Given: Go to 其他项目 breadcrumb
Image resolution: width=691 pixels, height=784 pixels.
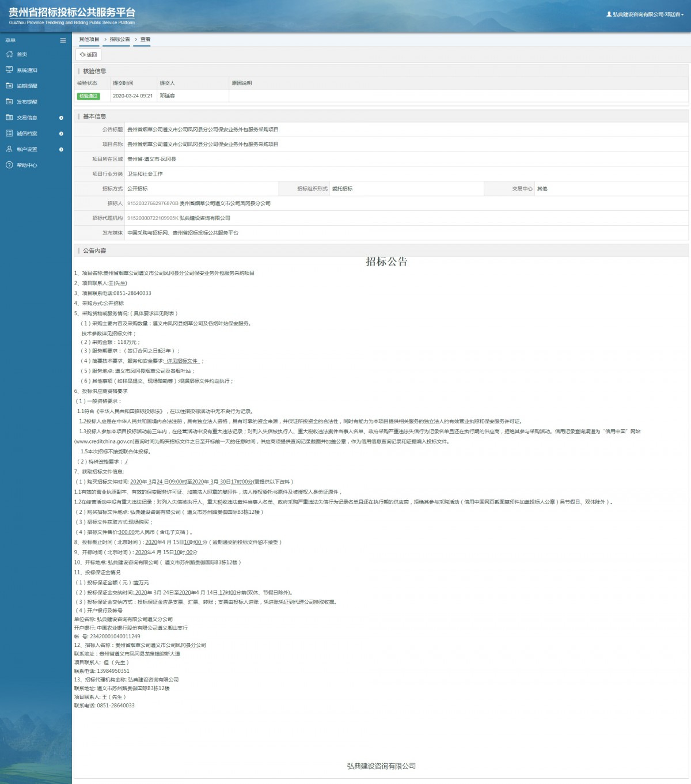Looking at the screenshot, I should 89,39.
